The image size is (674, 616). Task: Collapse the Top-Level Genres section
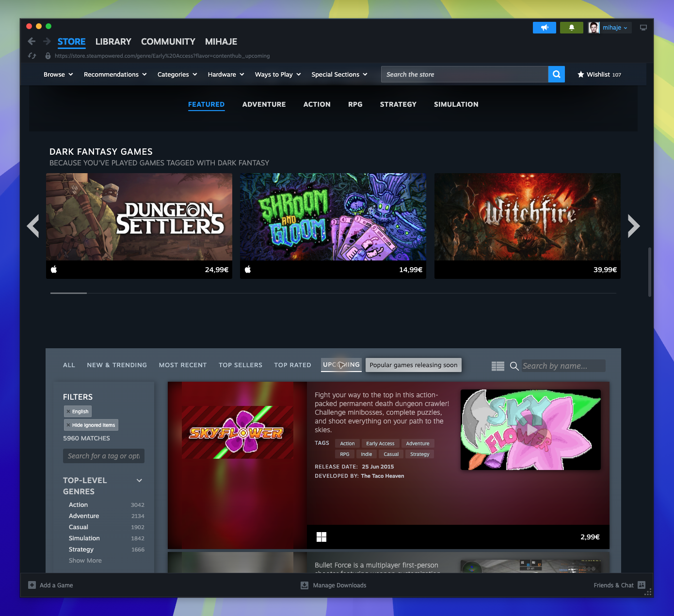click(x=139, y=480)
